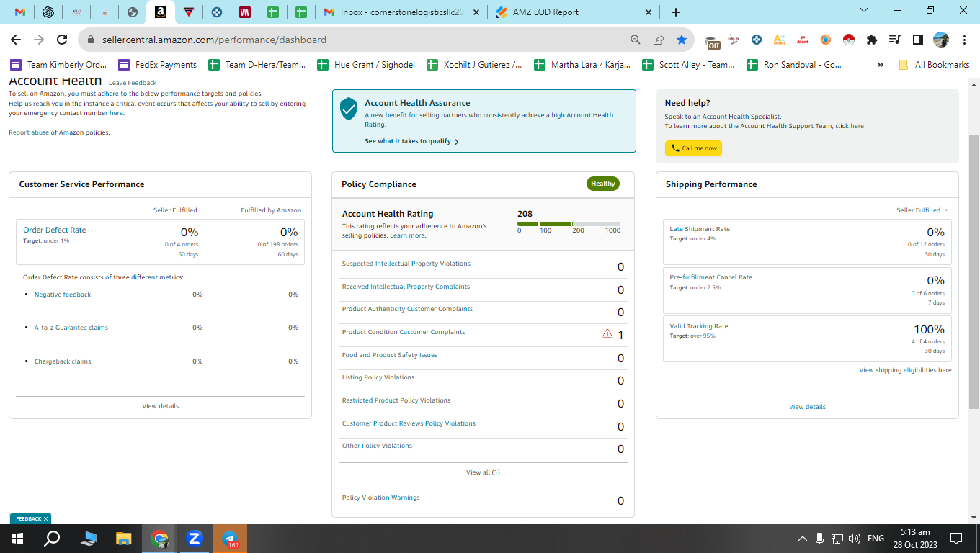Go back using the browser back arrow

pos(16,40)
